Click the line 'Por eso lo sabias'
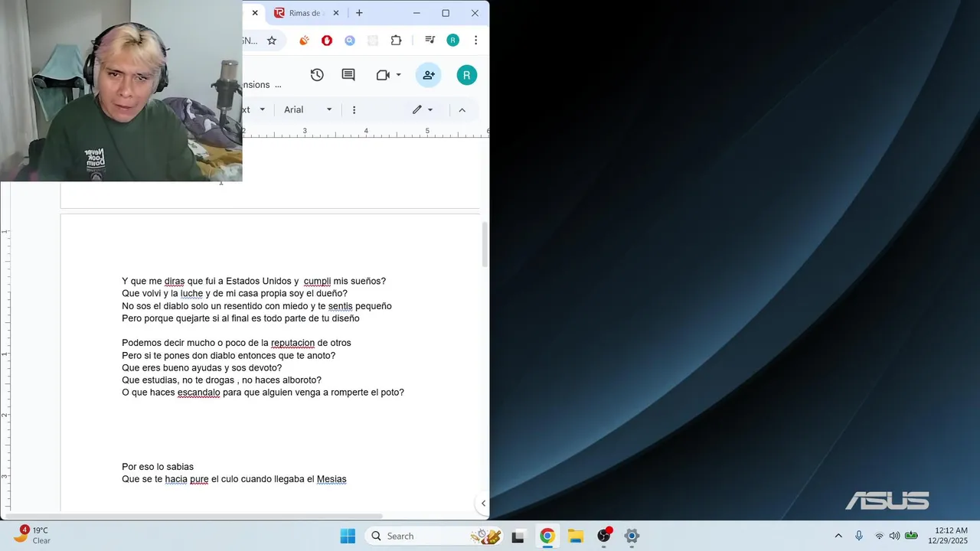The width and height of the screenshot is (980, 551). tap(158, 467)
